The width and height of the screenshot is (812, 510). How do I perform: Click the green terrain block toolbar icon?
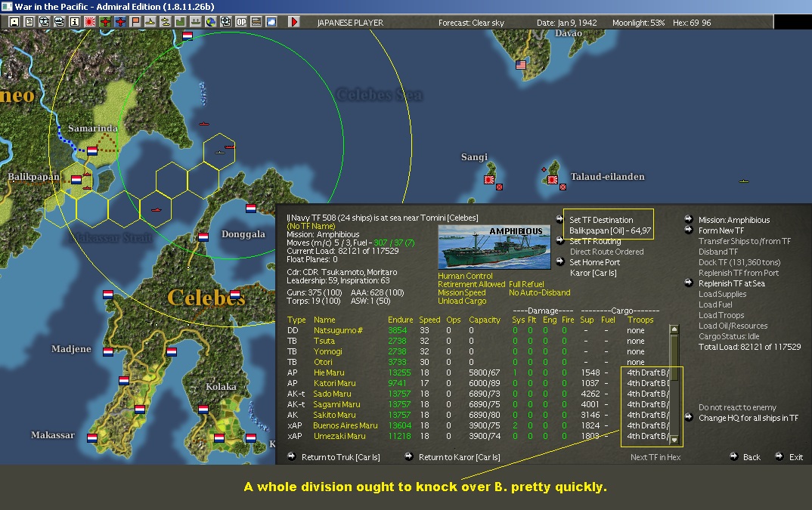click(x=181, y=22)
